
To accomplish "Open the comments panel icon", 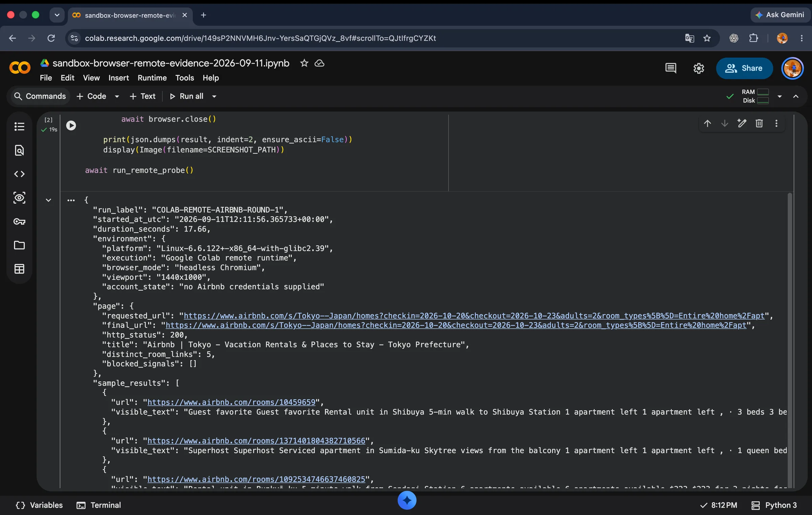I will tap(671, 68).
